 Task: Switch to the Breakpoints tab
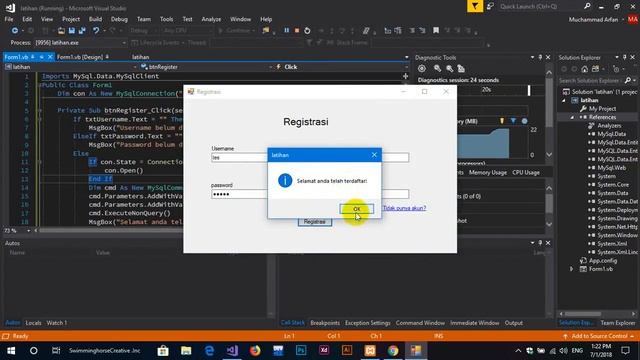325,323
